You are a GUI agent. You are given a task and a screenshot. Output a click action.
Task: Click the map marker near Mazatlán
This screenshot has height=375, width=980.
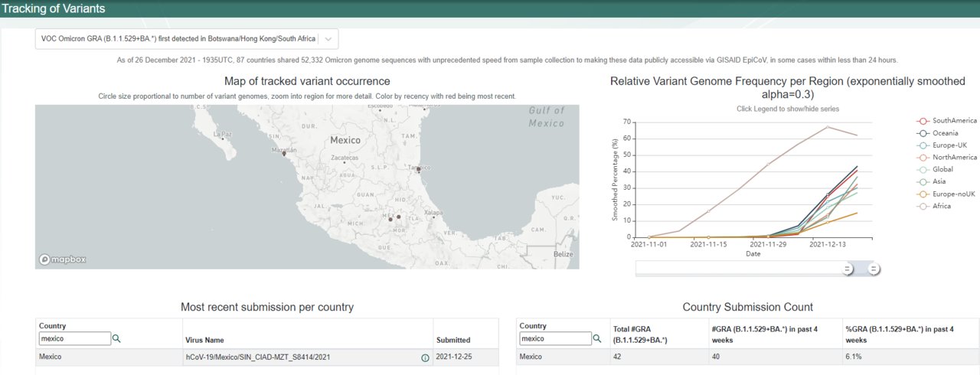(284, 152)
